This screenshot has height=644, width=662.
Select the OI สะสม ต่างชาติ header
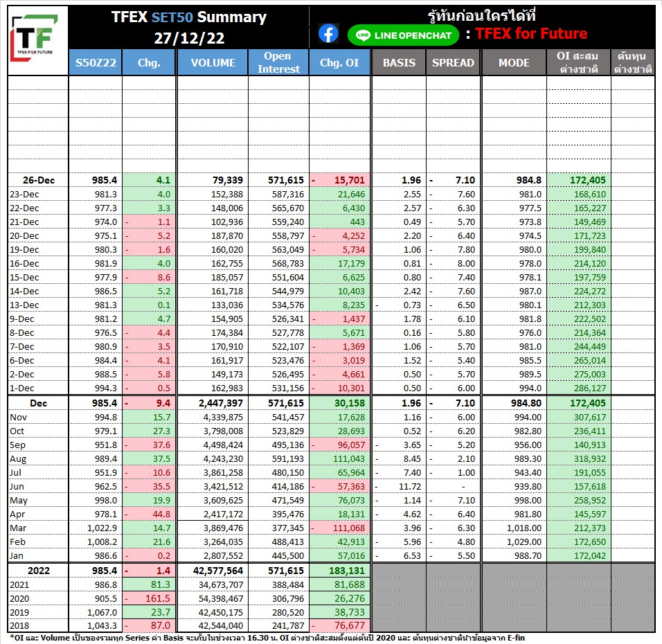tap(578, 62)
